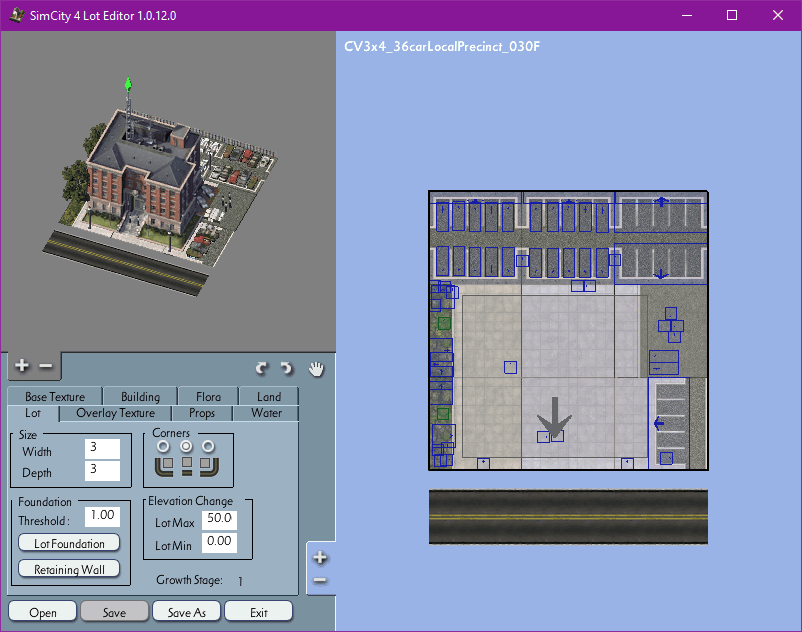Zoom out the 3D preview with minus
The image size is (802, 632).
click(x=45, y=366)
